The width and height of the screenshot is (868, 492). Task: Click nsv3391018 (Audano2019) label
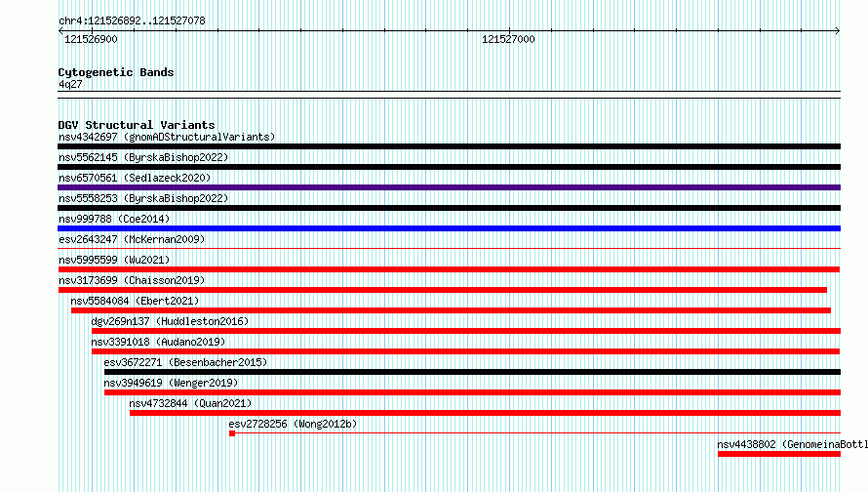pos(158,342)
